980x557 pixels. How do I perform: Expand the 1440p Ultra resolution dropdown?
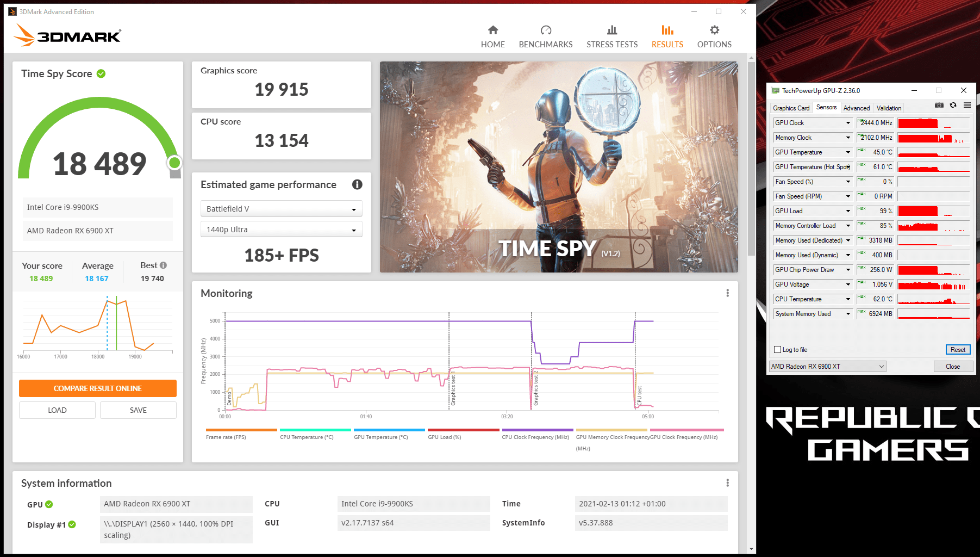click(x=281, y=230)
